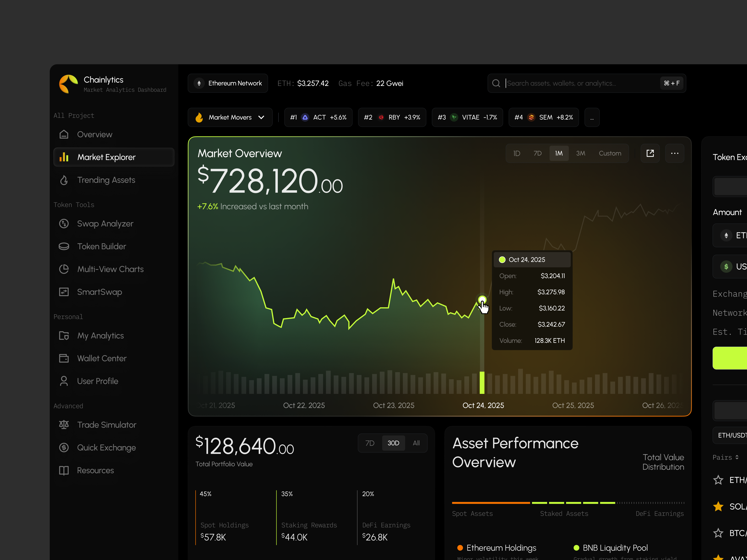Click the highlighted green volume bar
The image size is (747, 560).
(x=482, y=382)
